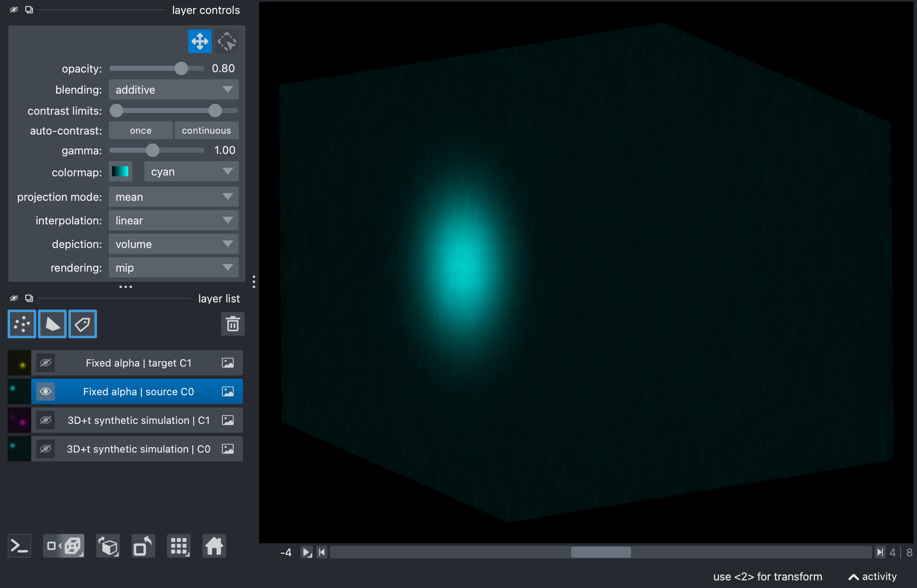Image resolution: width=917 pixels, height=588 pixels.
Task: Click the 'use <2> for transform' status text
Action: point(768,577)
